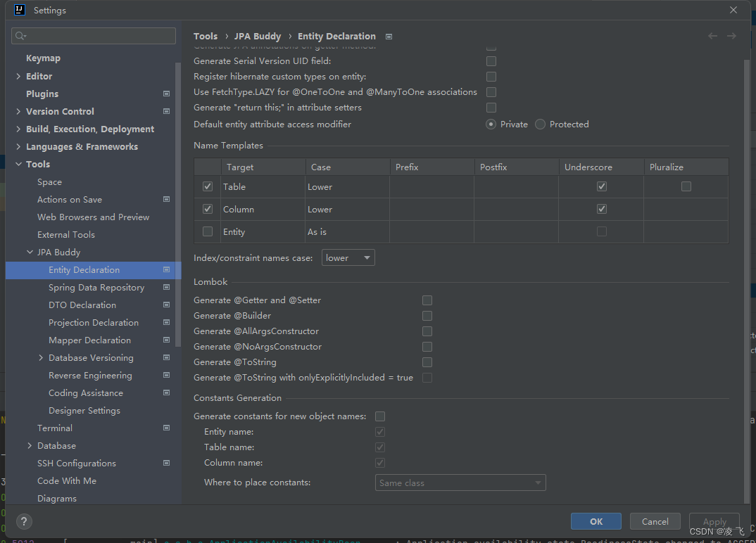
Task: Click the search magnifier icon in settings
Action: pyautogui.click(x=20, y=36)
